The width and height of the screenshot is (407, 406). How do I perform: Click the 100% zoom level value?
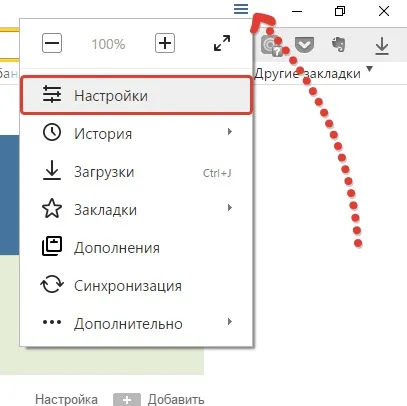(108, 44)
